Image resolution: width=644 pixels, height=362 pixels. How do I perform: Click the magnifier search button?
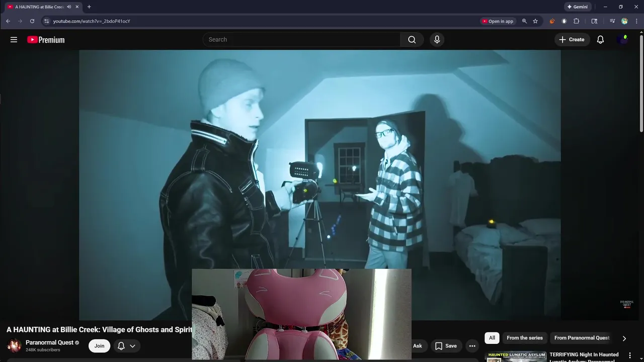[x=412, y=40]
